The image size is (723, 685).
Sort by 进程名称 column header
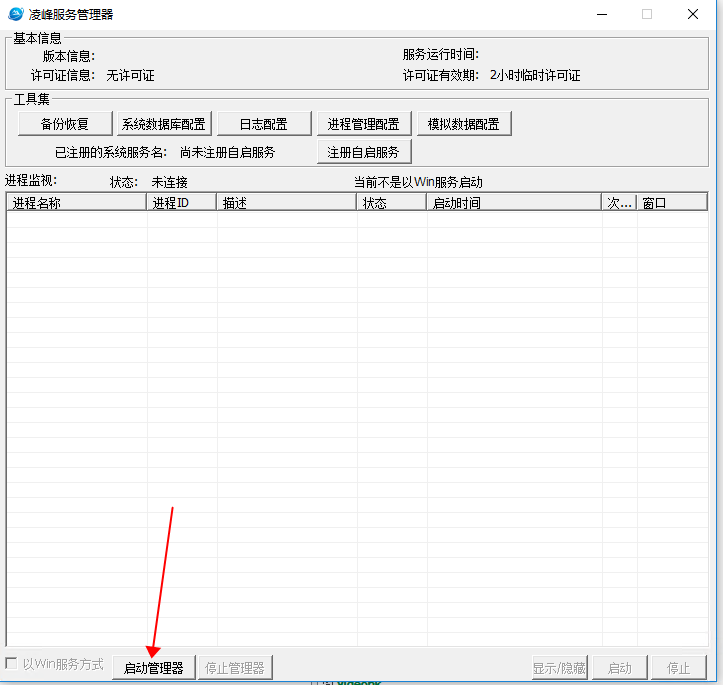pyautogui.click(x=77, y=202)
